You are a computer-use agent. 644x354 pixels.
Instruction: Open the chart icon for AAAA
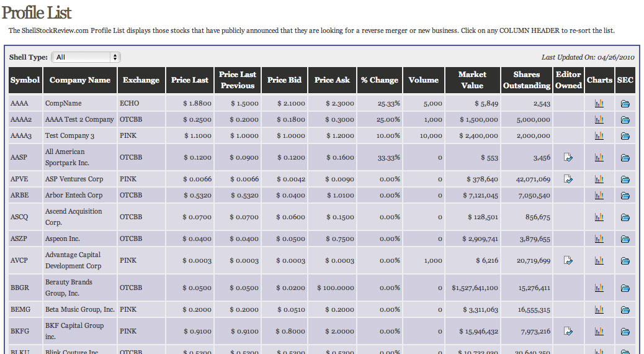[599, 104]
